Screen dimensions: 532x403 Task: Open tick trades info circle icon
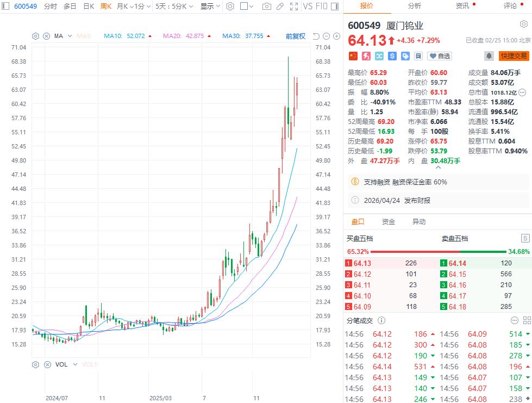[x=381, y=320]
